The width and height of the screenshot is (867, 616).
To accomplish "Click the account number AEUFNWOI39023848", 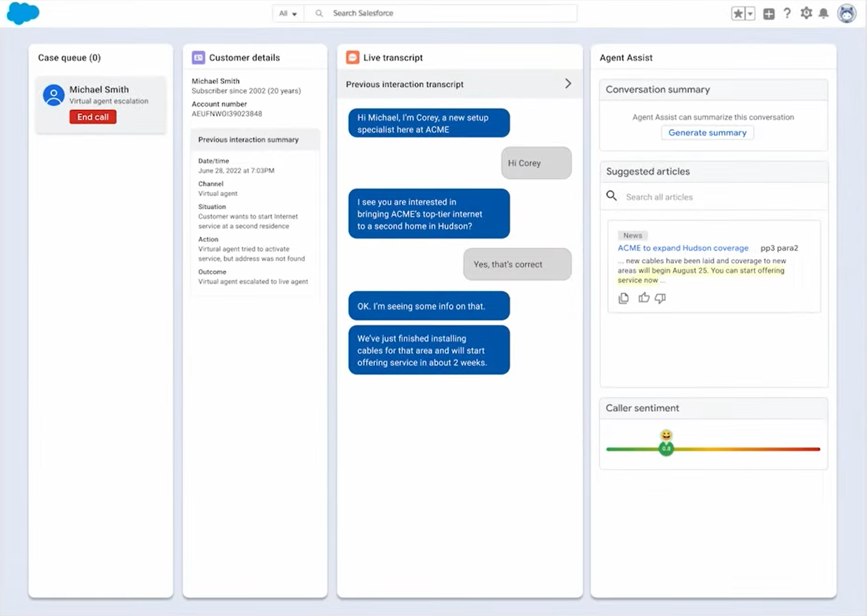I will point(227,114).
